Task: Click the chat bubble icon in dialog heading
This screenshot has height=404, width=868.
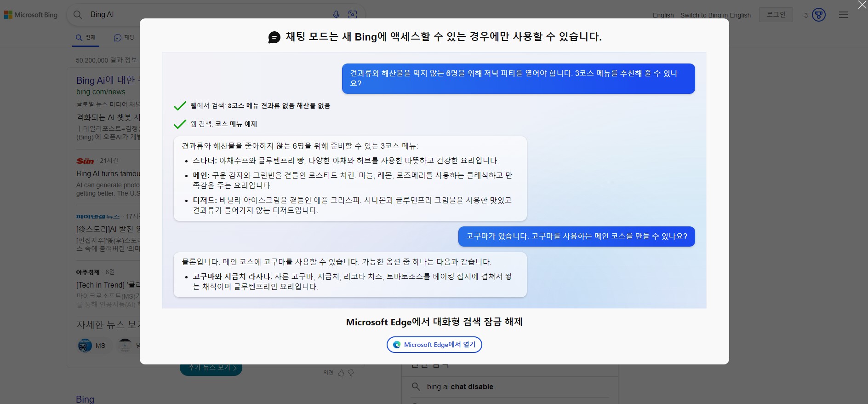Action: (x=274, y=37)
